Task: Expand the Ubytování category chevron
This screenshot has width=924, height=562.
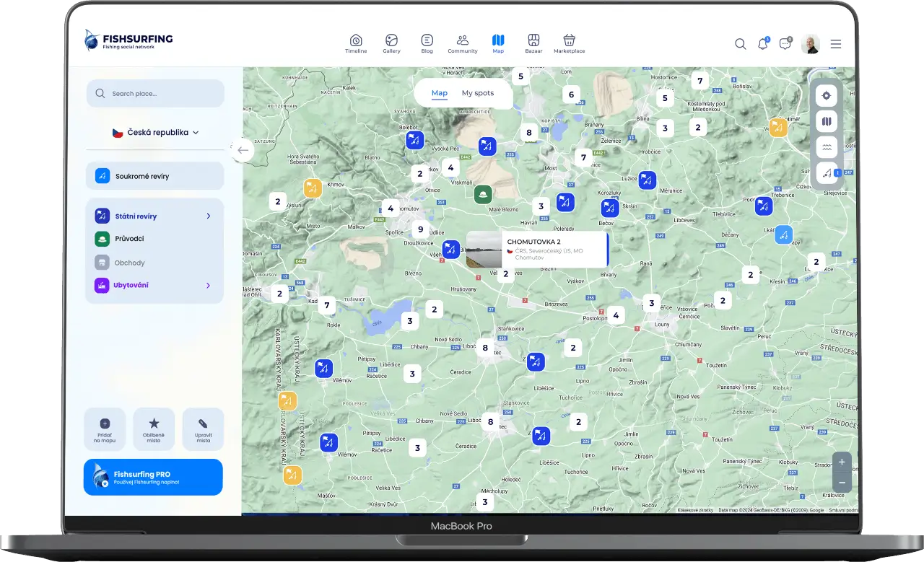Action: click(208, 285)
